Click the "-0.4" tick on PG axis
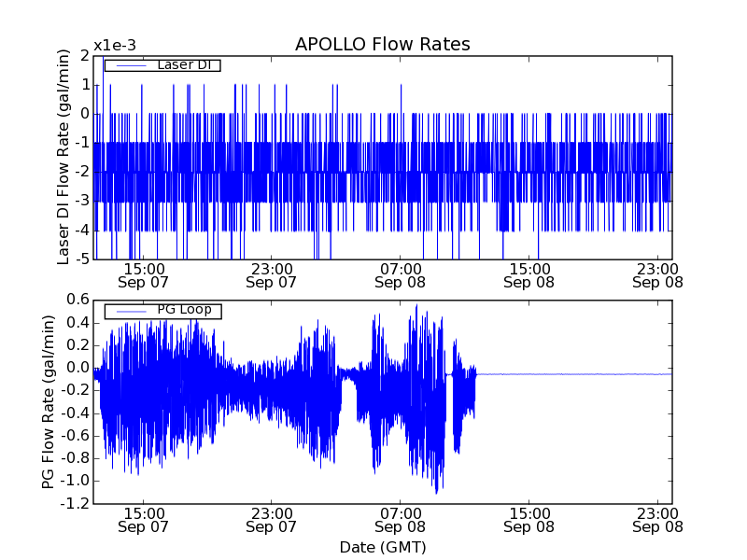The width and height of the screenshot is (747, 560). (76, 413)
